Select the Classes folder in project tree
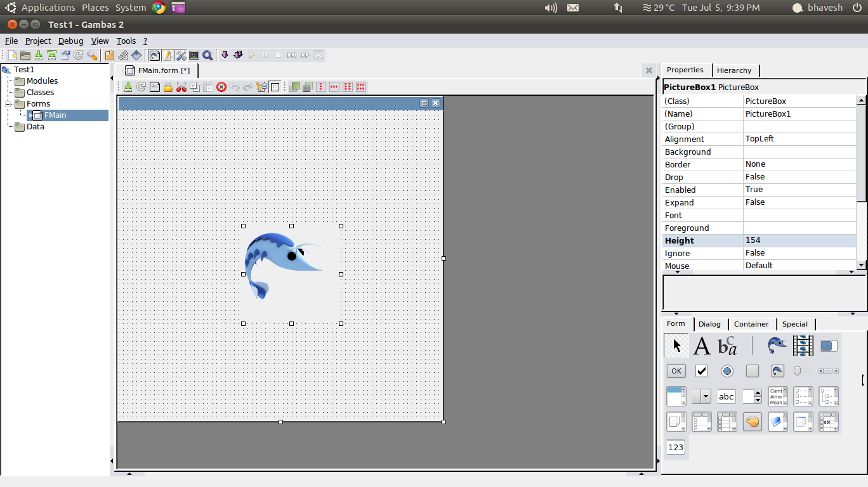This screenshot has height=487, width=868. point(40,93)
